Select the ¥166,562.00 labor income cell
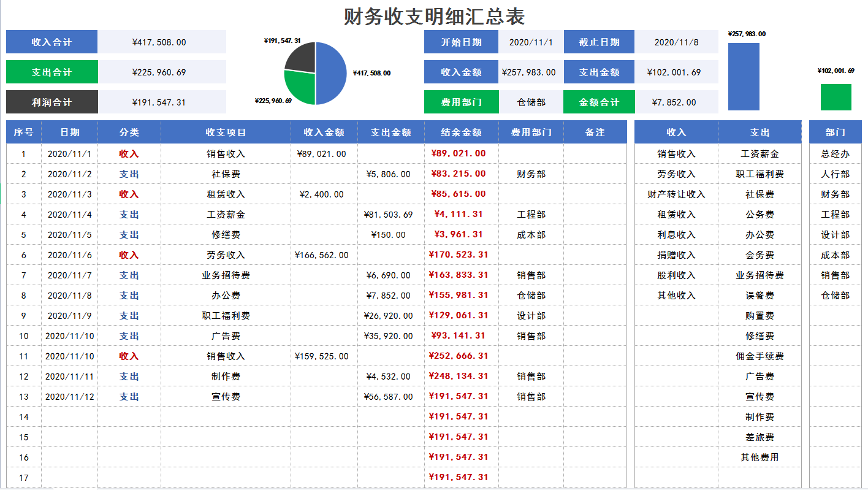This screenshot has width=868, height=490. click(x=324, y=255)
